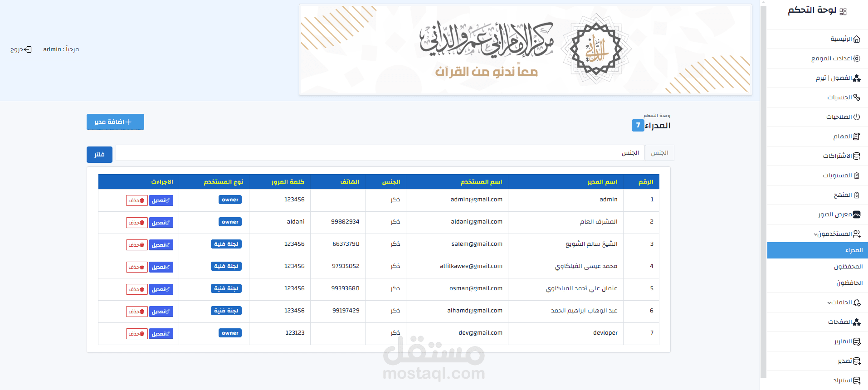Click the المستخدمون user icon
Image resolution: width=868 pixels, height=390 pixels.
coord(857,234)
